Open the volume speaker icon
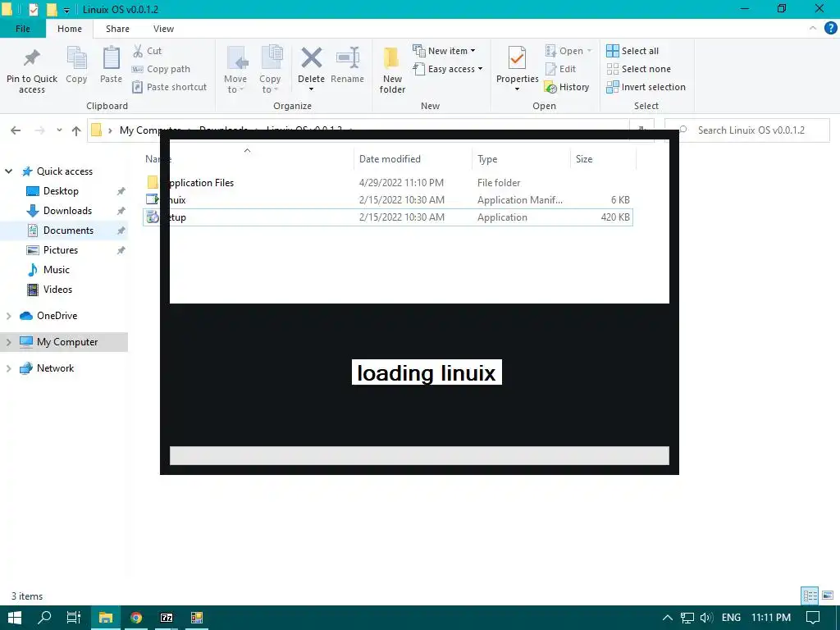840x630 pixels. click(x=706, y=618)
